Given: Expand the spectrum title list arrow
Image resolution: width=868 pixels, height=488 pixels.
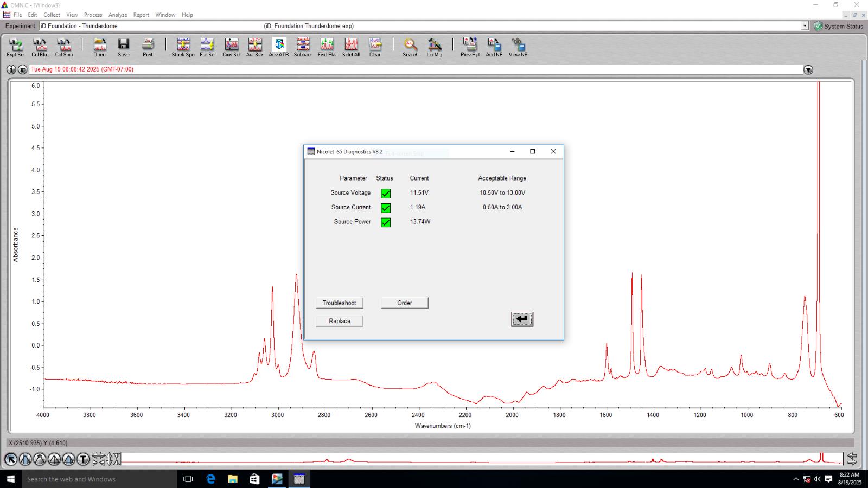Looking at the screenshot, I should pyautogui.click(x=808, y=70).
